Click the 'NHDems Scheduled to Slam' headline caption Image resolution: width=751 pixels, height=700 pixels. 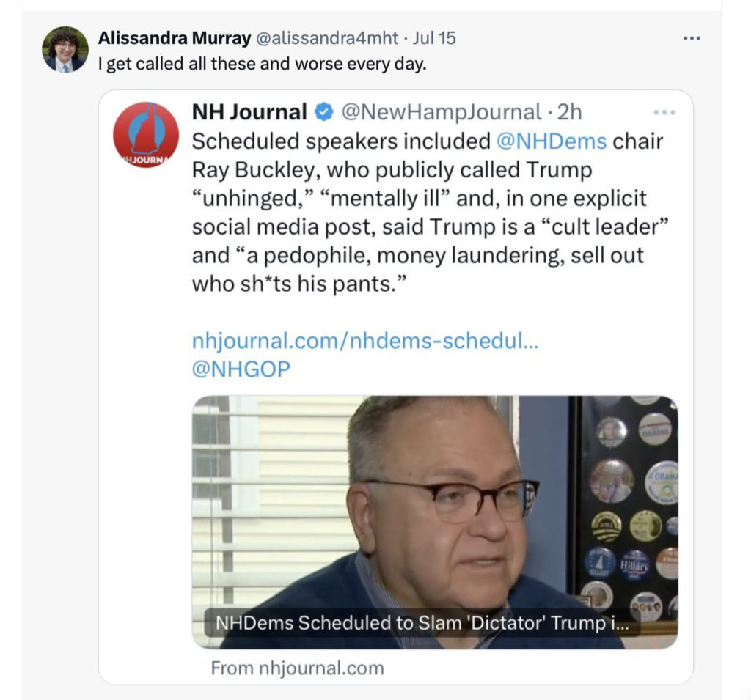pos(422,624)
